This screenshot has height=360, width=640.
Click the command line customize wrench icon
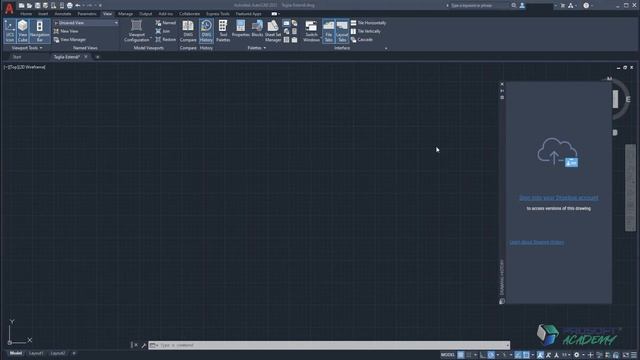[x=144, y=345]
